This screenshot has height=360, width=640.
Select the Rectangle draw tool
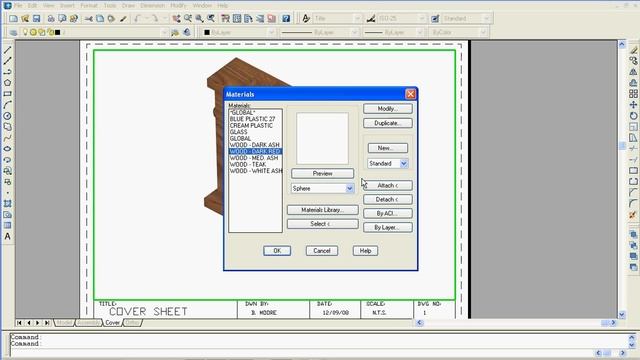click(x=7, y=94)
